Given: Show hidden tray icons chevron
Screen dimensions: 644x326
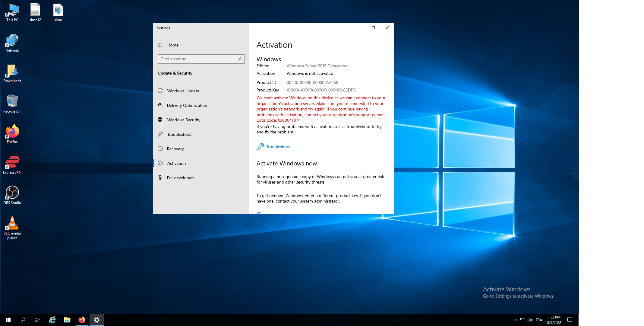Looking at the screenshot, I should 515,320.
